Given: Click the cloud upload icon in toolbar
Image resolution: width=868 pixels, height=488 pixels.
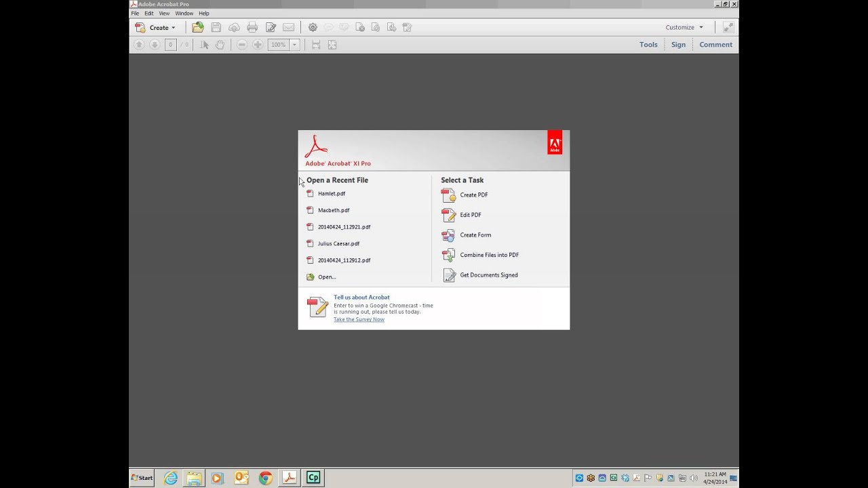Looking at the screenshot, I should [234, 27].
